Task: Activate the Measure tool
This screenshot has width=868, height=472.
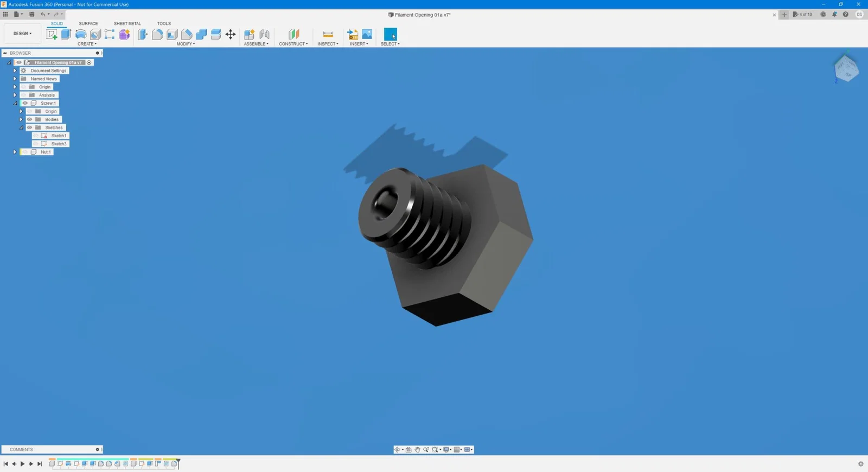Action: 328,34
